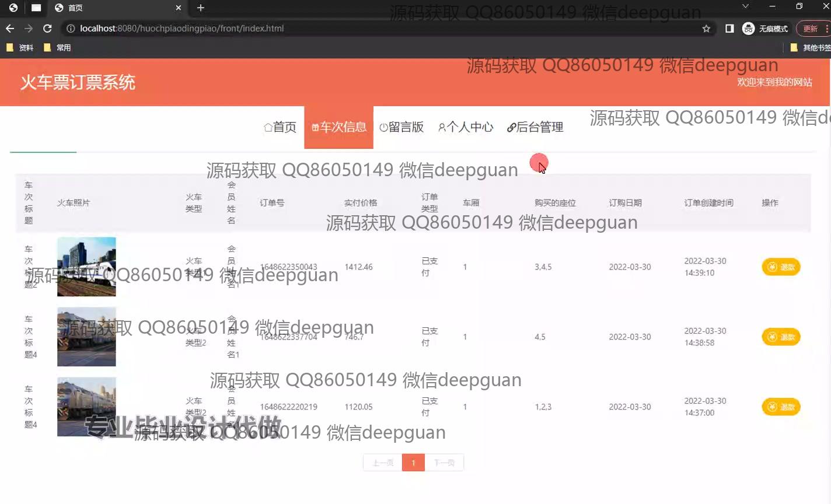Image resolution: width=831 pixels, height=504 pixels.
Task: Open 后台管理 admin link
Action: pos(535,127)
